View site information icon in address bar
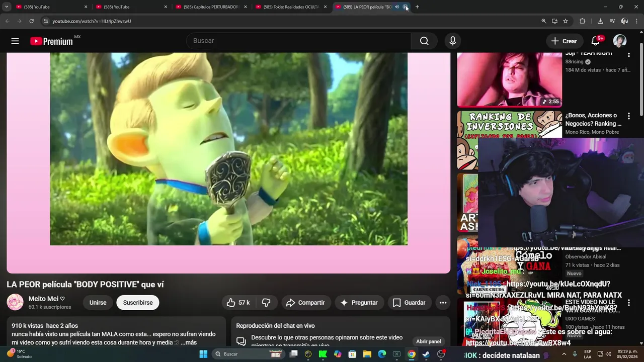The image size is (644, 362). tap(45, 21)
